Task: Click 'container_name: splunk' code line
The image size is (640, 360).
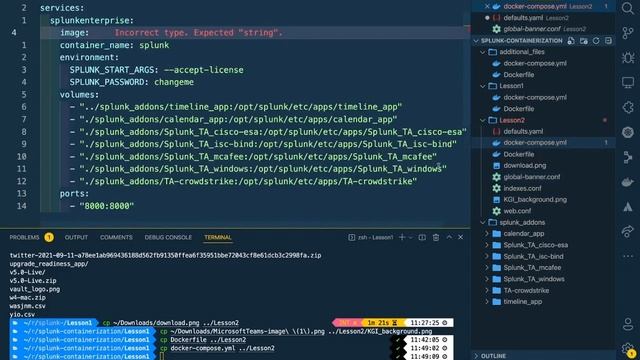Action: tap(114, 45)
